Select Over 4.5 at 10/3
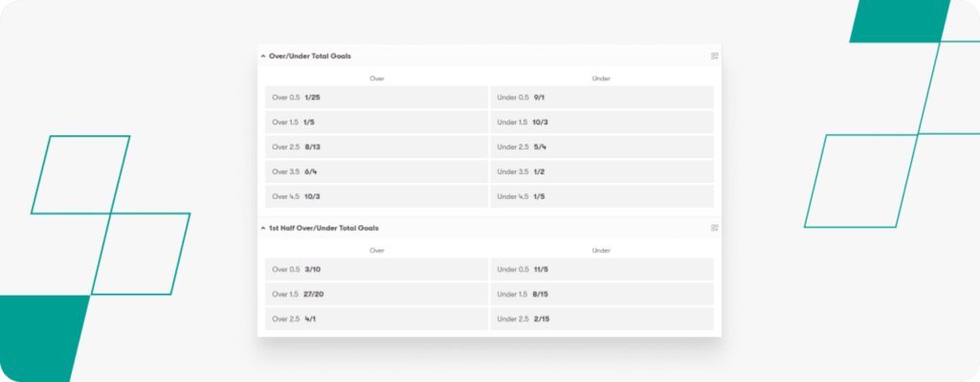980x382 pixels. (x=376, y=196)
